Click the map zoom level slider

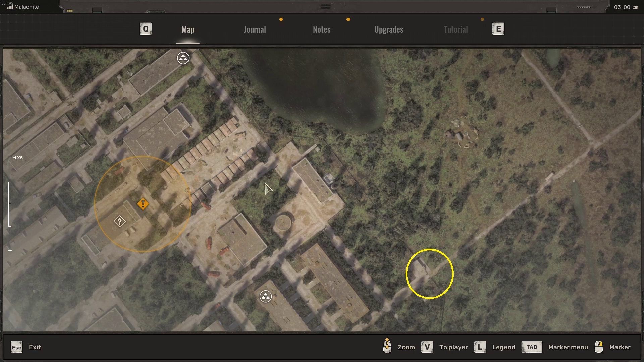[9, 204]
